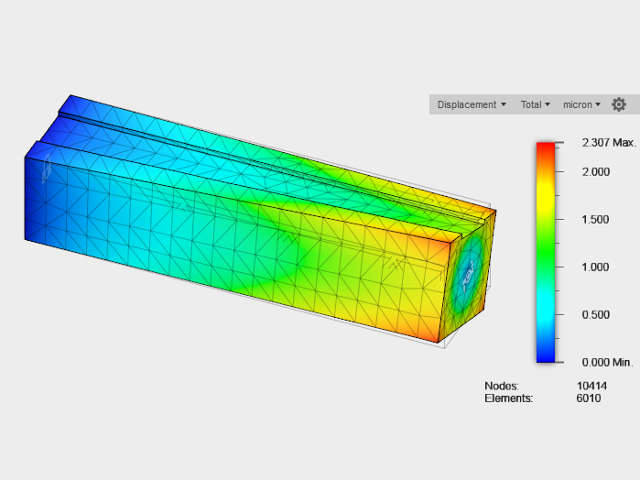Click the blue bottom of the legend color bar
Viewport: 640px width, 480px height.
[546, 355]
